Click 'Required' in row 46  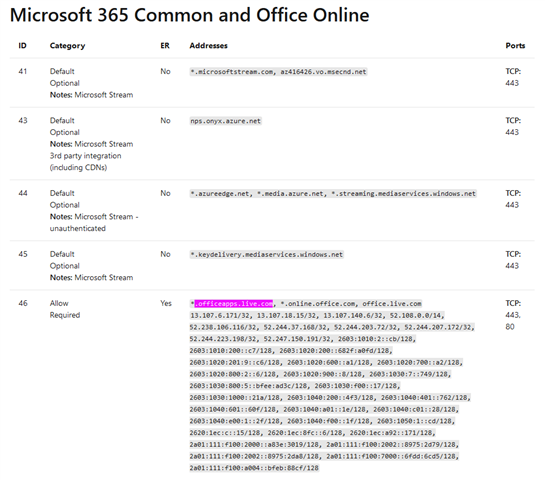pos(65,315)
